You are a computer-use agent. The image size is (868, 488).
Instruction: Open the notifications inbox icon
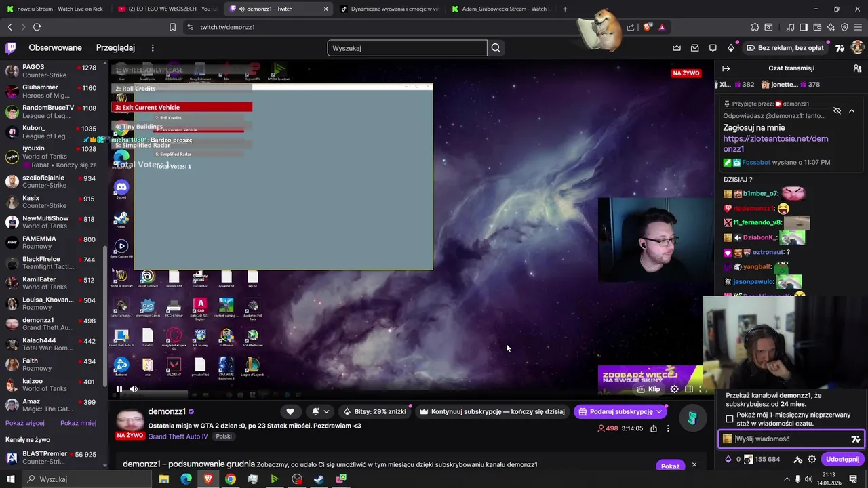pyautogui.click(x=695, y=48)
